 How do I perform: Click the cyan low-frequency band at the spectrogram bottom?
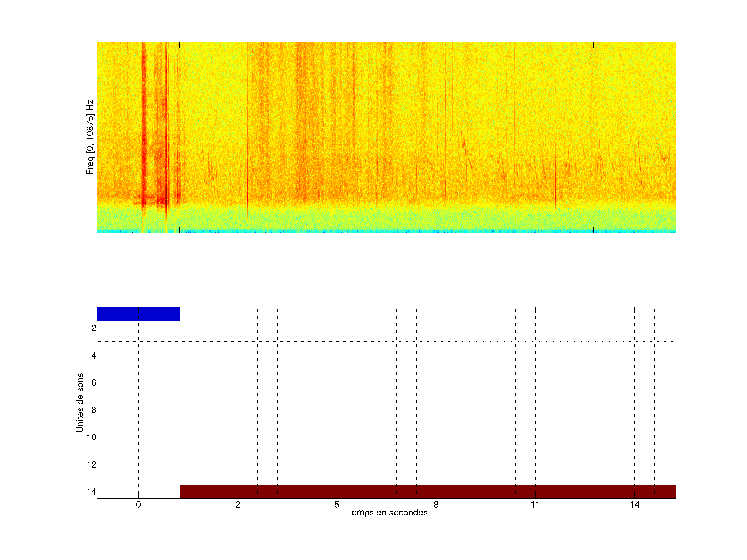(386, 231)
